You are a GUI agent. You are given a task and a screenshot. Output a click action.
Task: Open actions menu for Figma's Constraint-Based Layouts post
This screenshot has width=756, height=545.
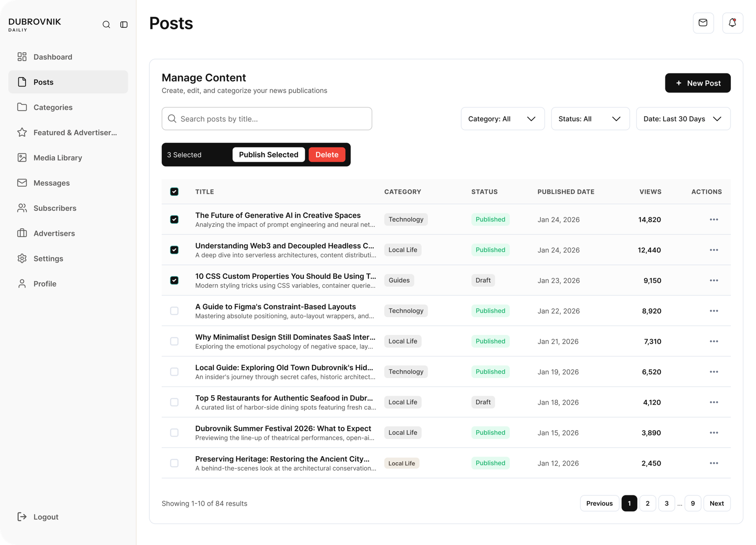[713, 311]
